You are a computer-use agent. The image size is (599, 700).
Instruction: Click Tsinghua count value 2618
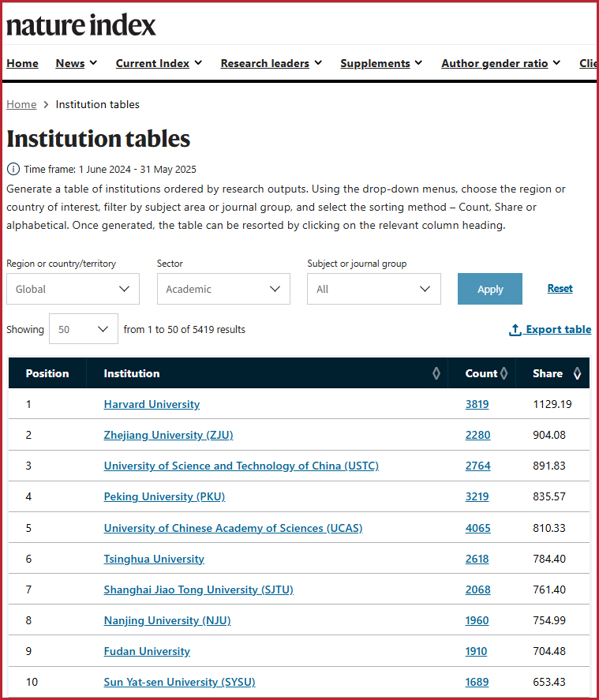pyautogui.click(x=477, y=559)
